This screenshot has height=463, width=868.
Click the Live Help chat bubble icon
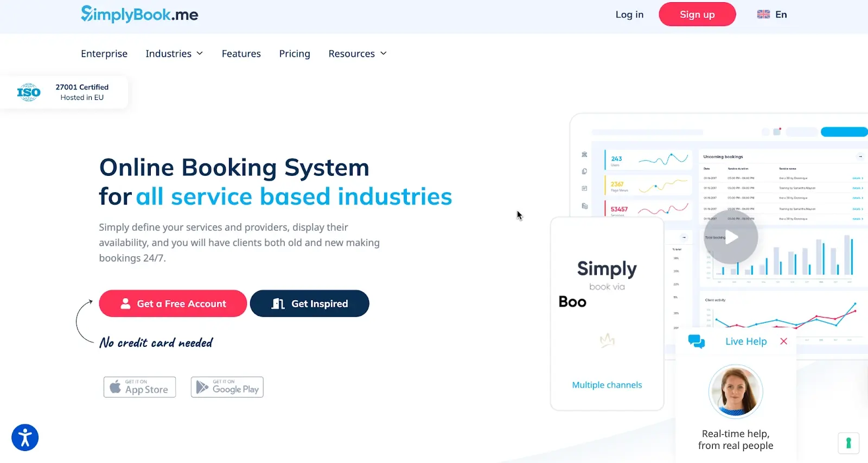click(696, 341)
